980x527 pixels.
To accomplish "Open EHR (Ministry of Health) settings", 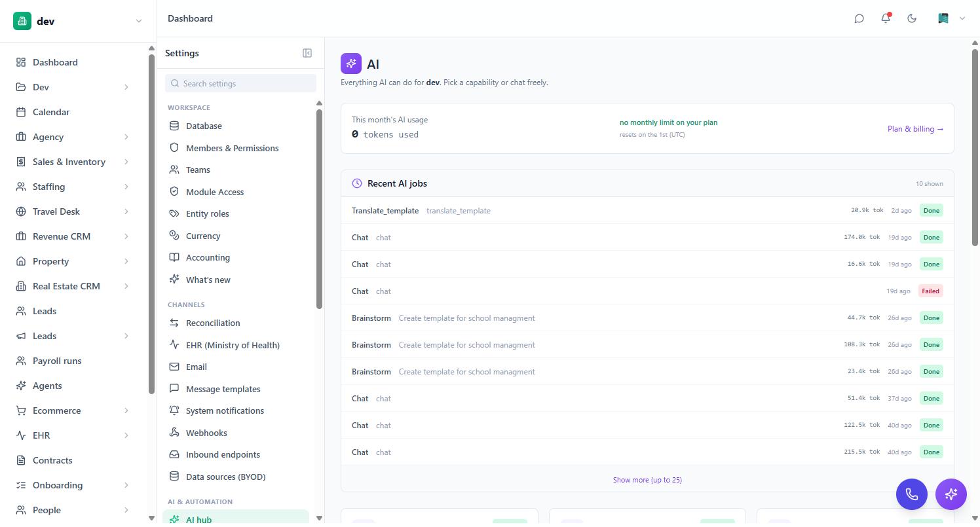I will click(236, 345).
